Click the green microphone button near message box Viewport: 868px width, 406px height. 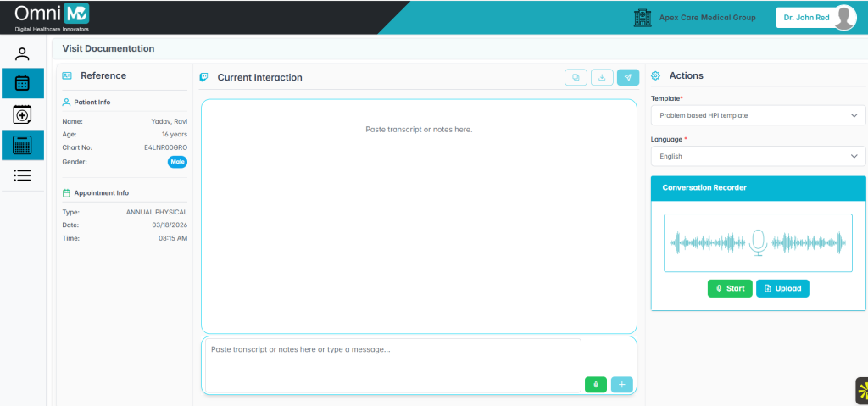[596, 384]
